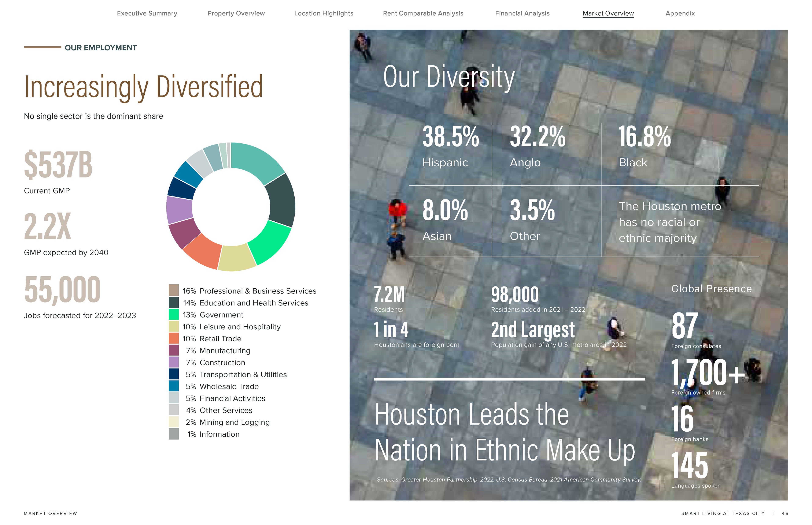Click the Wholesale Trade legend swatch
This screenshot has height=525, width=812.
point(174,386)
